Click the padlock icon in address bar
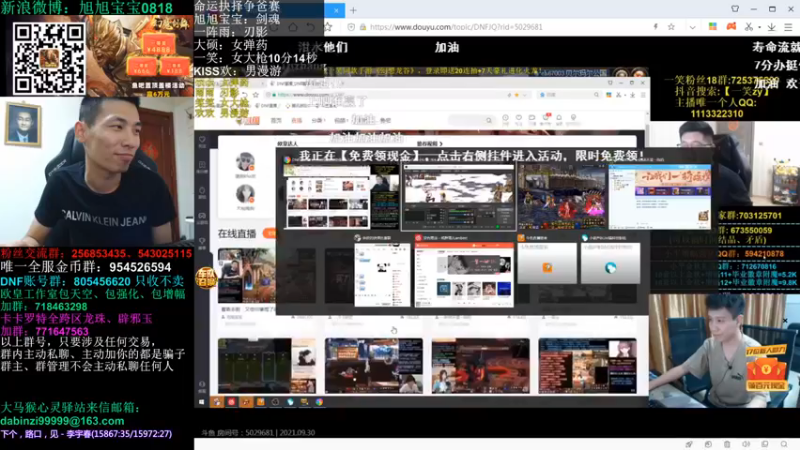Screen dimensions: 800x450 [363, 27]
